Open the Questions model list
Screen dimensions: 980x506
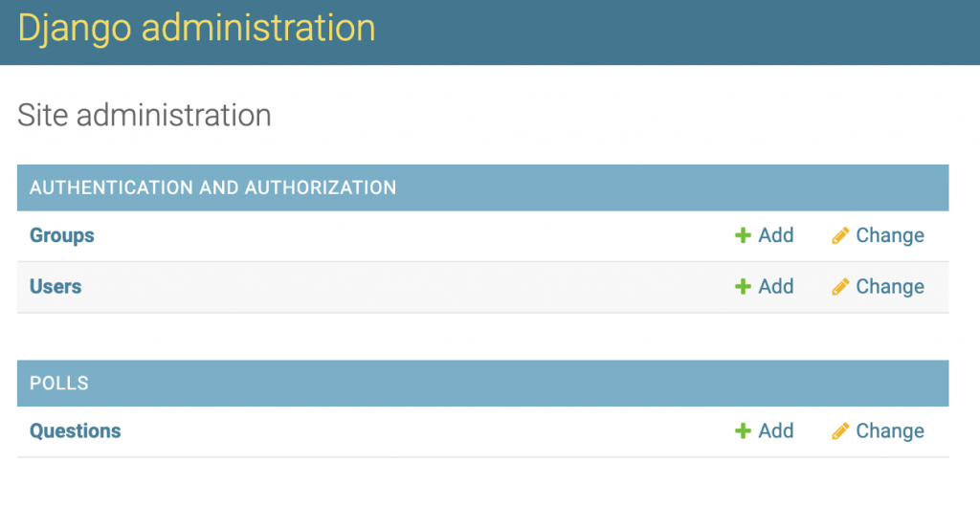coord(75,431)
